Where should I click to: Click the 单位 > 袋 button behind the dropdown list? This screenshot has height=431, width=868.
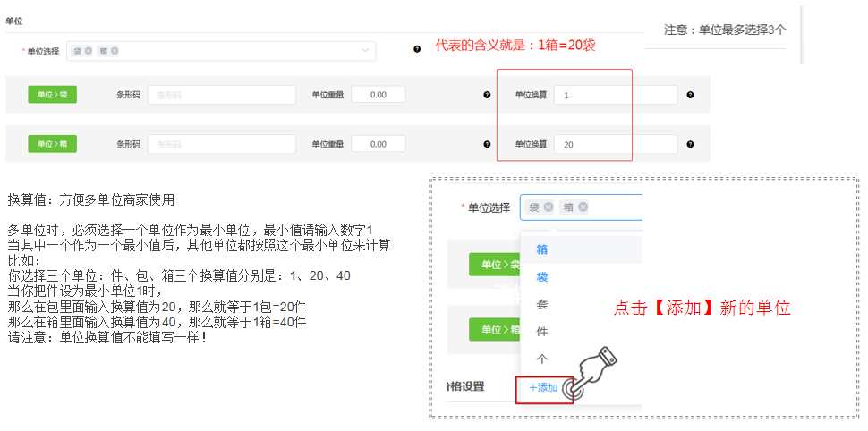[x=495, y=265]
